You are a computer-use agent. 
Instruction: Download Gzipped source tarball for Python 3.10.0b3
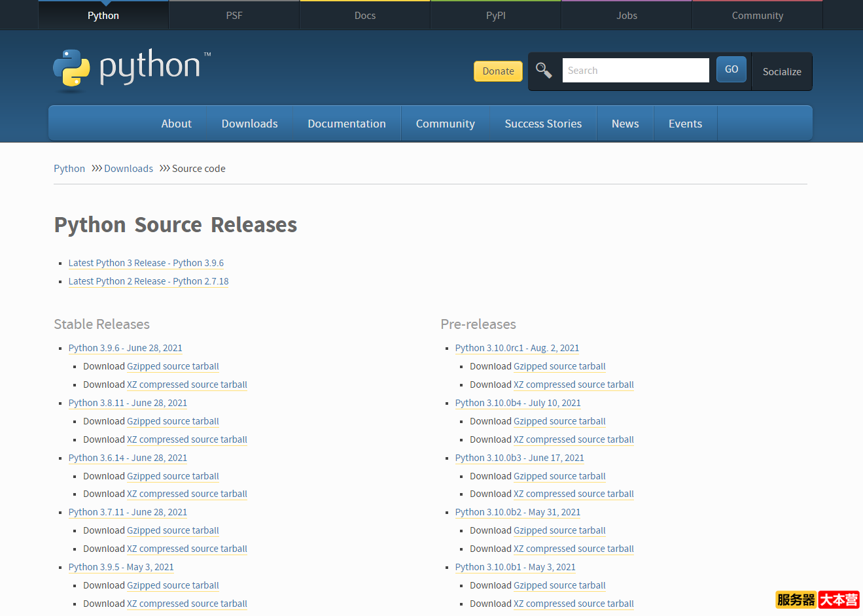click(x=559, y=476)
